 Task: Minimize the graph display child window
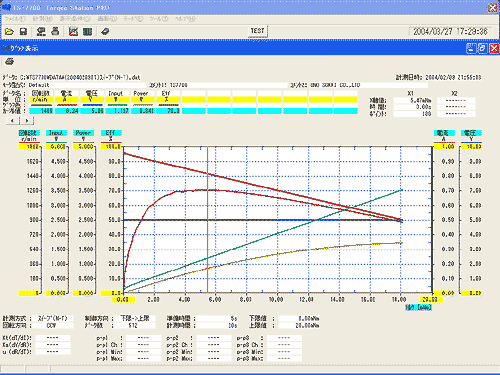tap(471, 48)
